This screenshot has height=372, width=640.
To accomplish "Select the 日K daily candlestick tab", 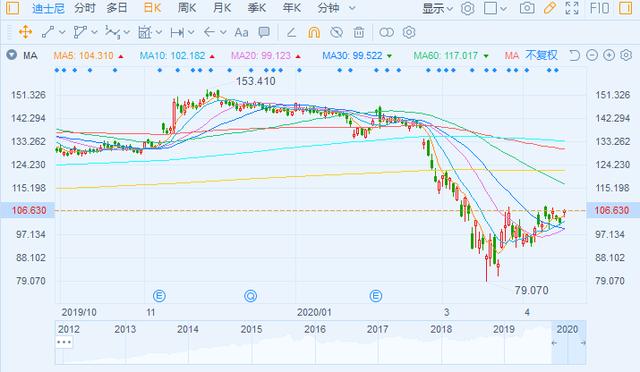I will 153,8.
